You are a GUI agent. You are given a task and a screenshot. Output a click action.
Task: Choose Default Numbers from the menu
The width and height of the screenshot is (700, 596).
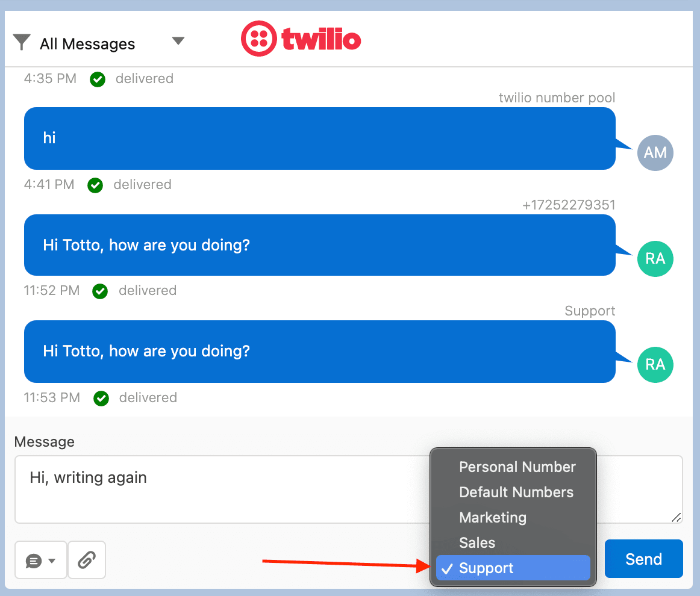516,492
